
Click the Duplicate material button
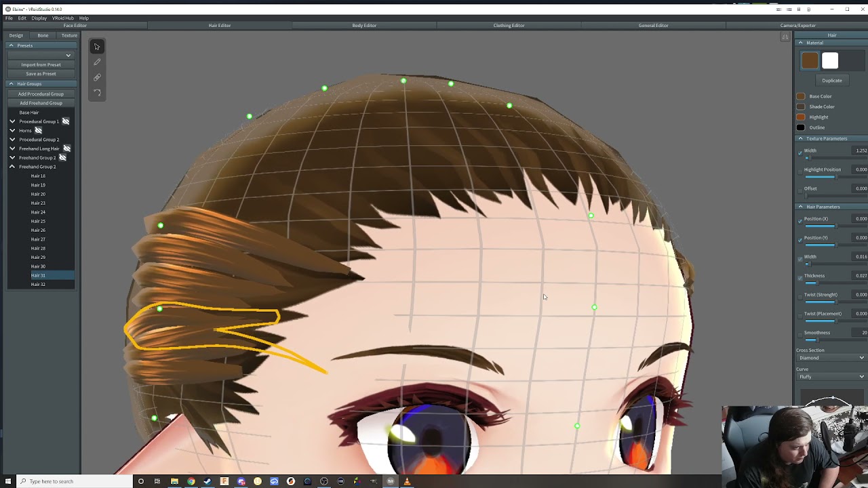[x=831, y=81]
